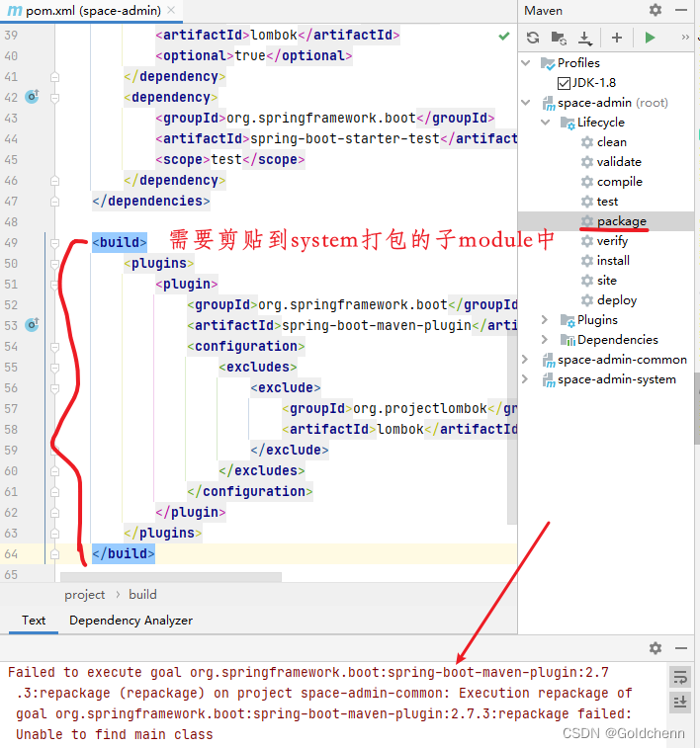700x748 pixels.
Task: Click the closing </build> tag
Action: click(124, 553)
